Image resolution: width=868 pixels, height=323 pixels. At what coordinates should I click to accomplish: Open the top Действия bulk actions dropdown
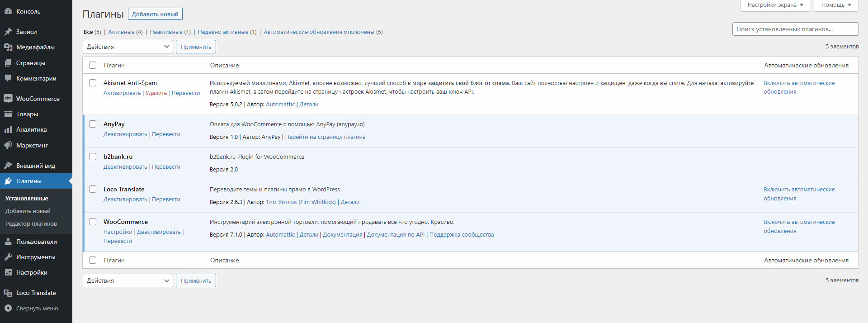(127, 47)
